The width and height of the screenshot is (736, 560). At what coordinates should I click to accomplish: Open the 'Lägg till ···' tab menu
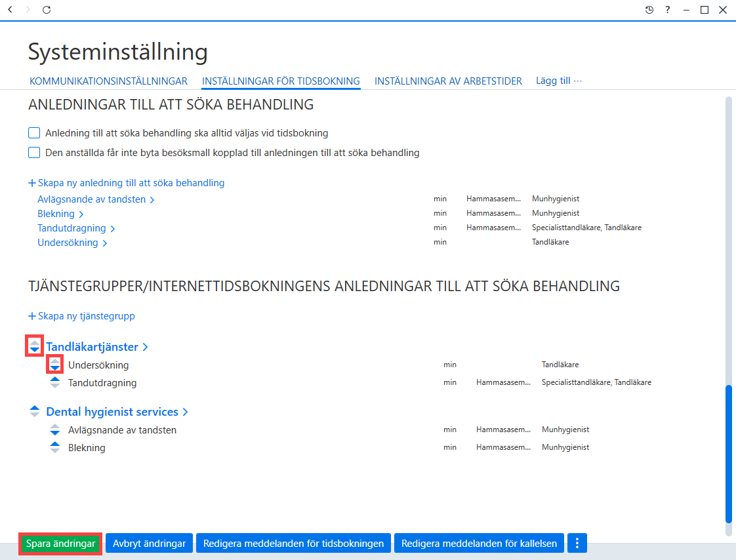(x=559, y=81)
